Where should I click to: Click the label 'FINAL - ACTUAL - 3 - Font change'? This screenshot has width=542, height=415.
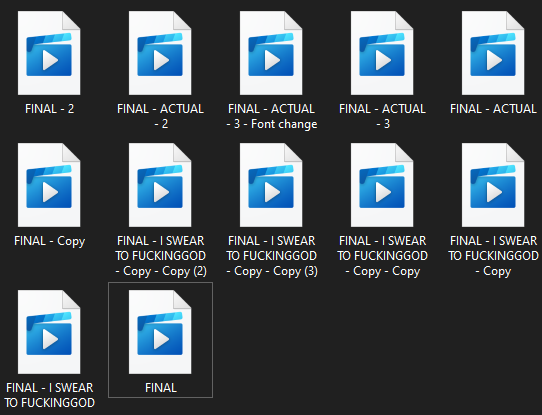click(271, 116)
